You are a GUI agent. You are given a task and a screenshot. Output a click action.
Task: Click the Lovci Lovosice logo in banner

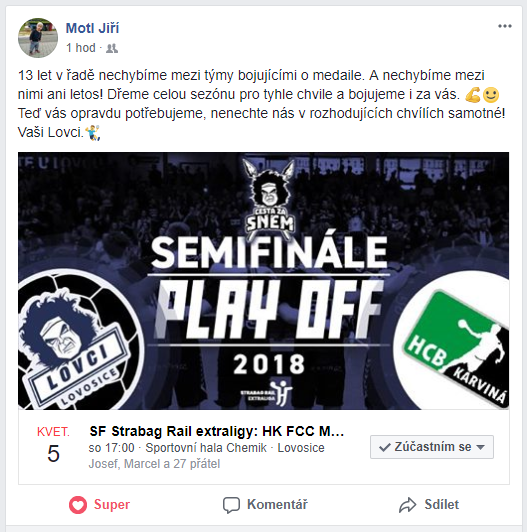coord(79,340)
